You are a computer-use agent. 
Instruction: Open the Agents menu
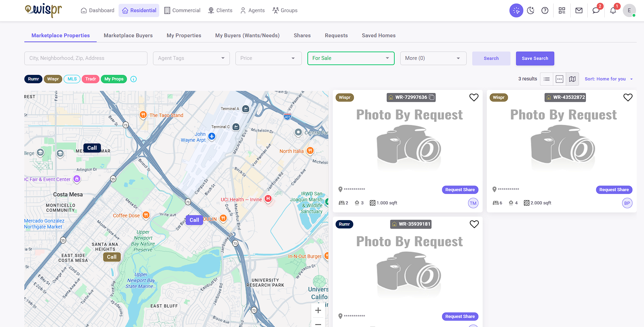coord(252,10)
